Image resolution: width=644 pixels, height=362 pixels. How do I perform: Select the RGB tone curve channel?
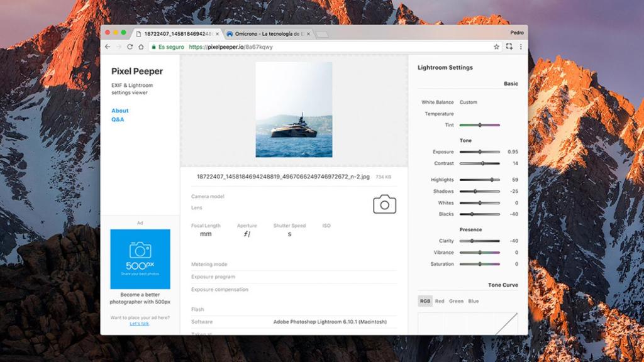pyautogui.click(x=425, y=301)
